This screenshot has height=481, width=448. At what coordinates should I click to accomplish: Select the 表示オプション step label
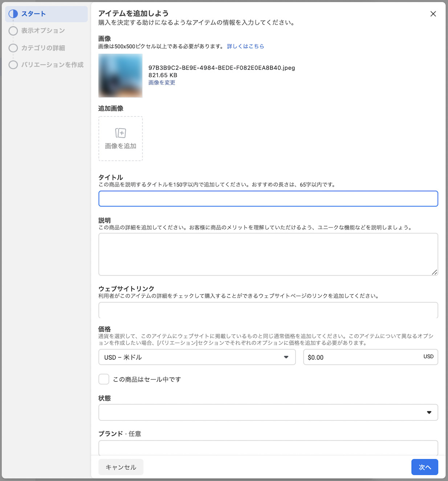[x=43, y=31]
